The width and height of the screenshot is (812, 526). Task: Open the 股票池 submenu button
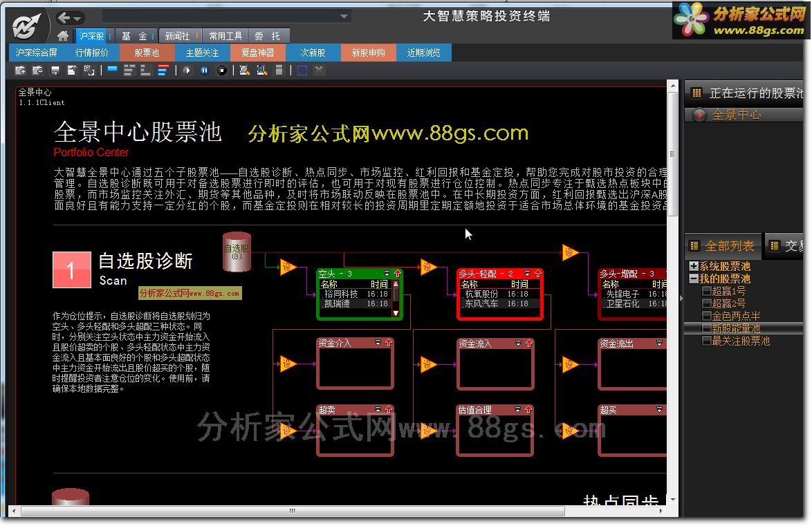[x=147, y=53]
